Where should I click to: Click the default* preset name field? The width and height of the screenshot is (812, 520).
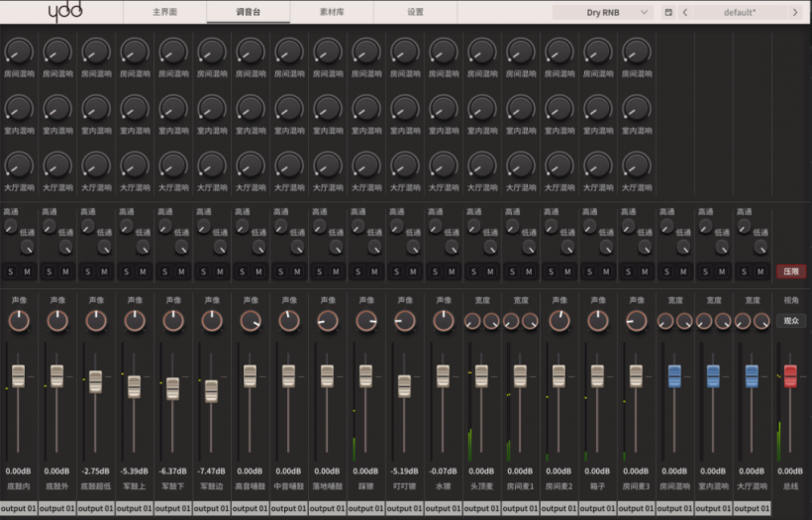pyautogui.click(x=740, y=13)
